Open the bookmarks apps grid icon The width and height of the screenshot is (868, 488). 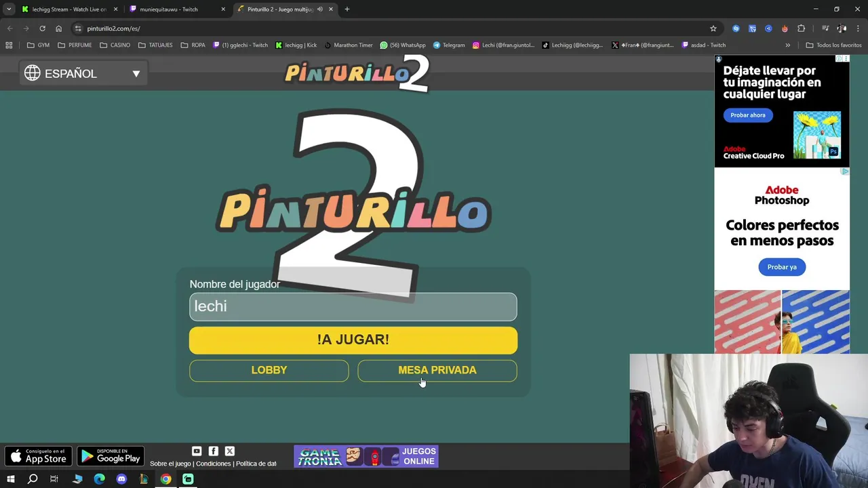coord(9,45)
